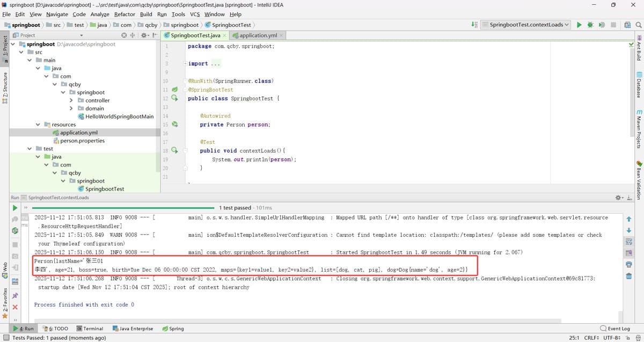
Task: Expand the controller package folder
Action: pyautogui.click(x=71, y=100)
